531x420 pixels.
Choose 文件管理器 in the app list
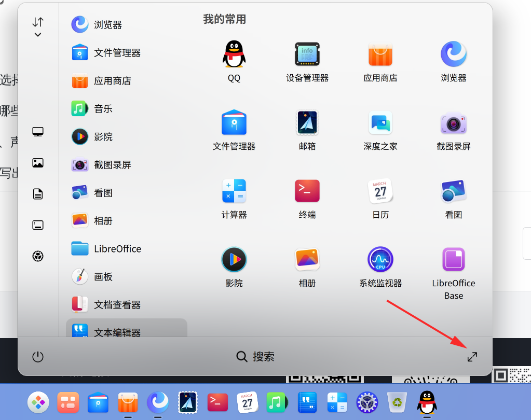point(126,53)
